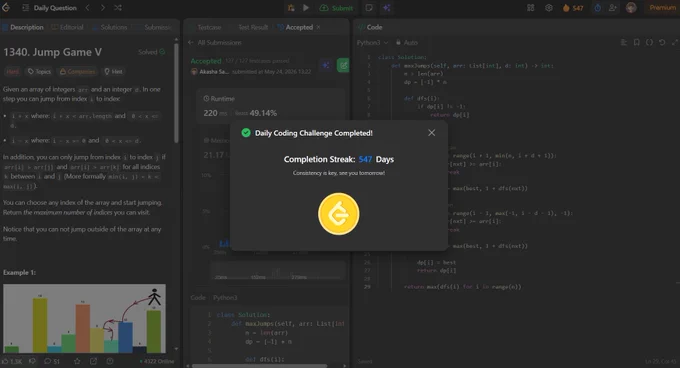The height and width of the screenshot is (368, 680).
Task: Open the LeetCode home logo
Action: tap(6, 8)
